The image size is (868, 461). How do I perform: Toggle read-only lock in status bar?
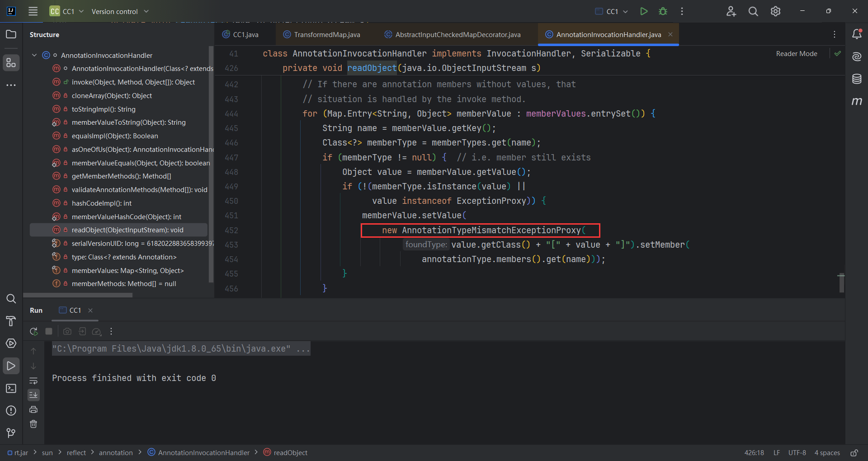click(x=854, y=453)
